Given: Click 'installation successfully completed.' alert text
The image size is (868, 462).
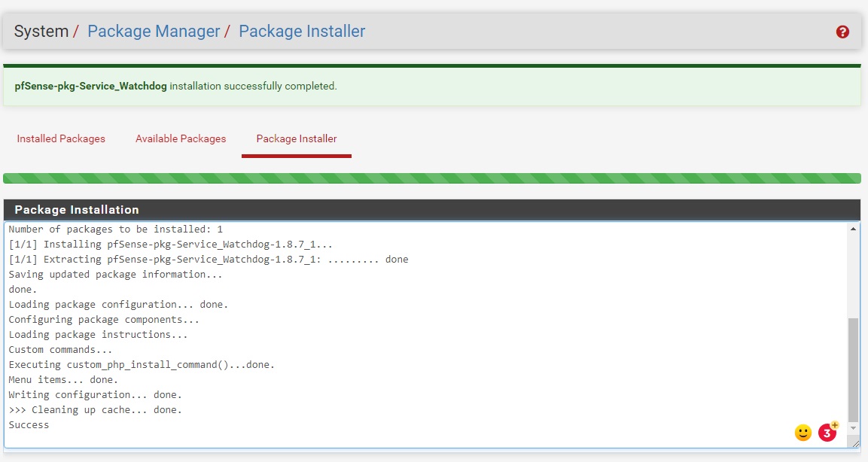Looking at the screenshot, I should tap(253, 87).
